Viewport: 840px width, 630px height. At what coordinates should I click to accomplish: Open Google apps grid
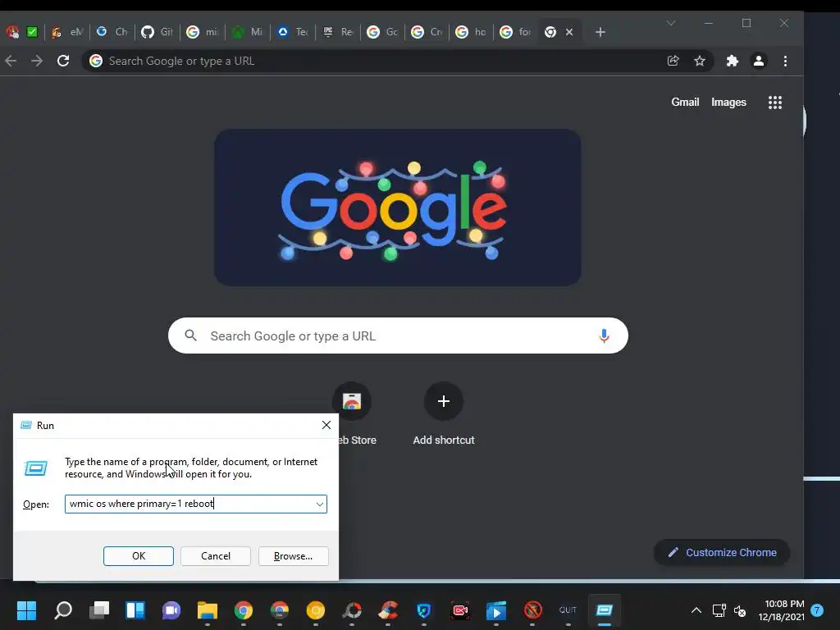pos(775,103)
